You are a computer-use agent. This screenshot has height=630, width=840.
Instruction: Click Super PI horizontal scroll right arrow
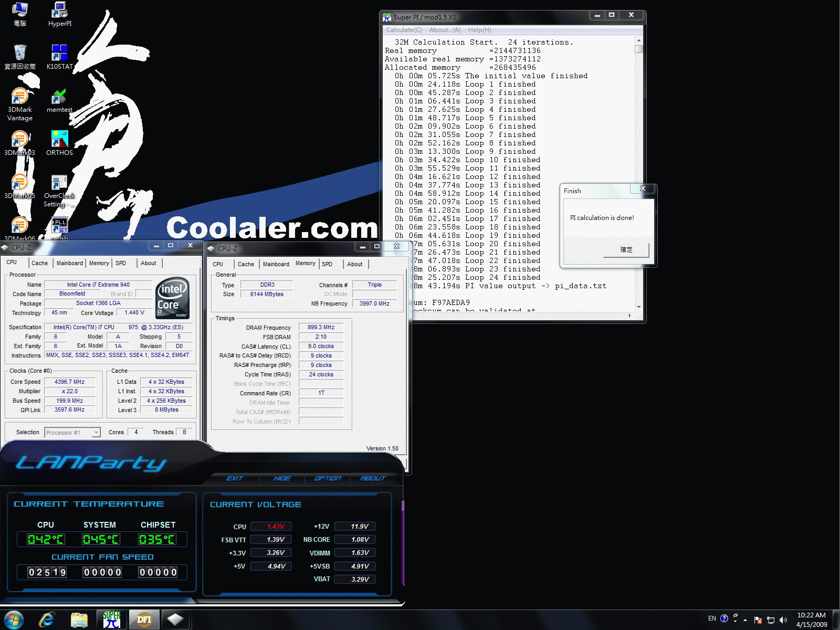(x=630, y=316)
